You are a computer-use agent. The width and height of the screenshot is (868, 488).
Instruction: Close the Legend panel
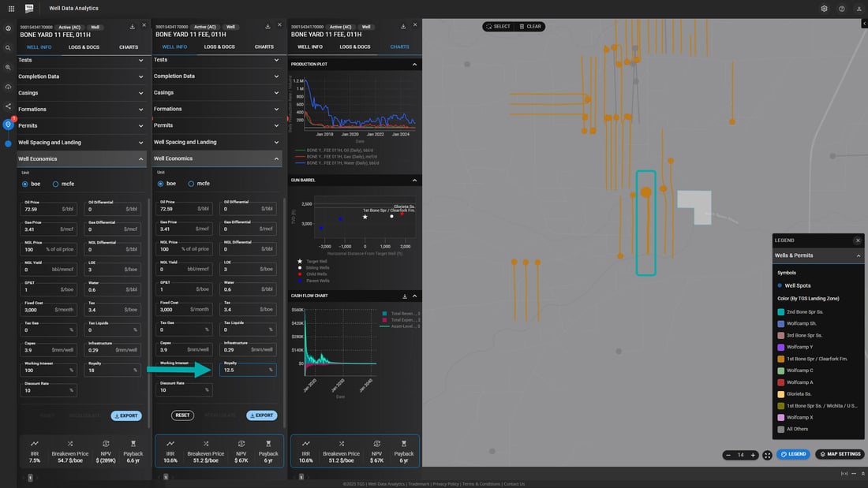pyautogui.click(x=858, y=240)
